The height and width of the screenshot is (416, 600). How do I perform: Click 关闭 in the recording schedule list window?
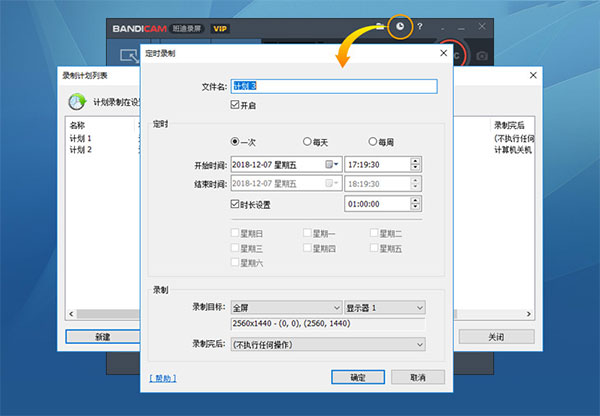(x=496, y=337)
